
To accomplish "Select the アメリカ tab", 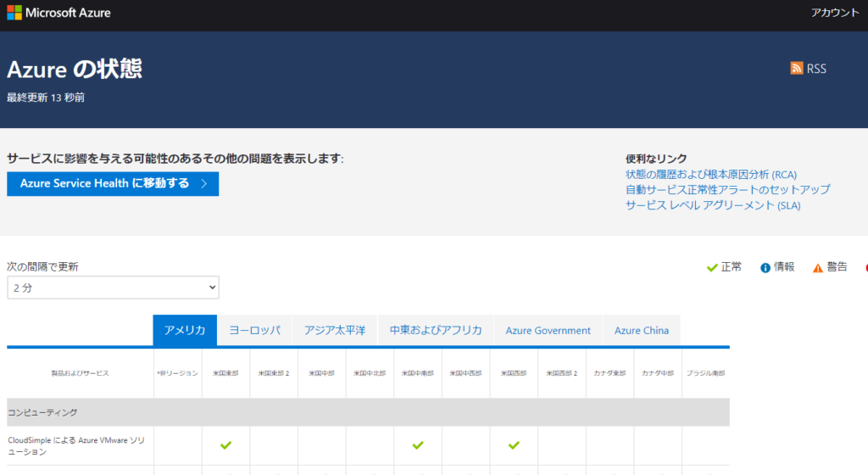I will pos(185,330).
